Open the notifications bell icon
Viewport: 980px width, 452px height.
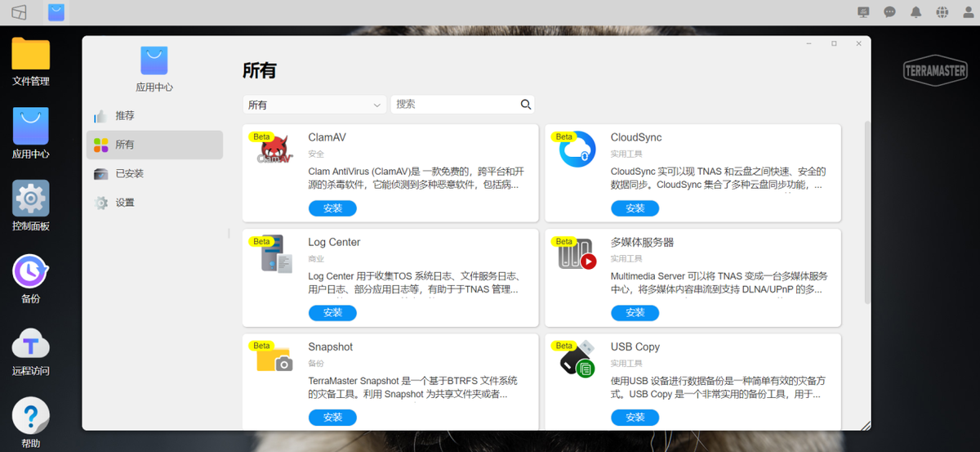pos(916,12)
